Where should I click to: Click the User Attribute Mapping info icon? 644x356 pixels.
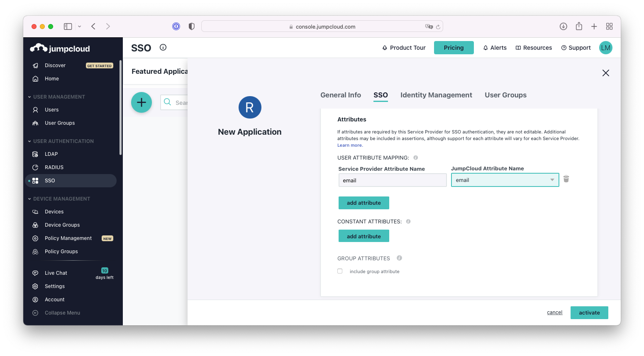point(415,157)
